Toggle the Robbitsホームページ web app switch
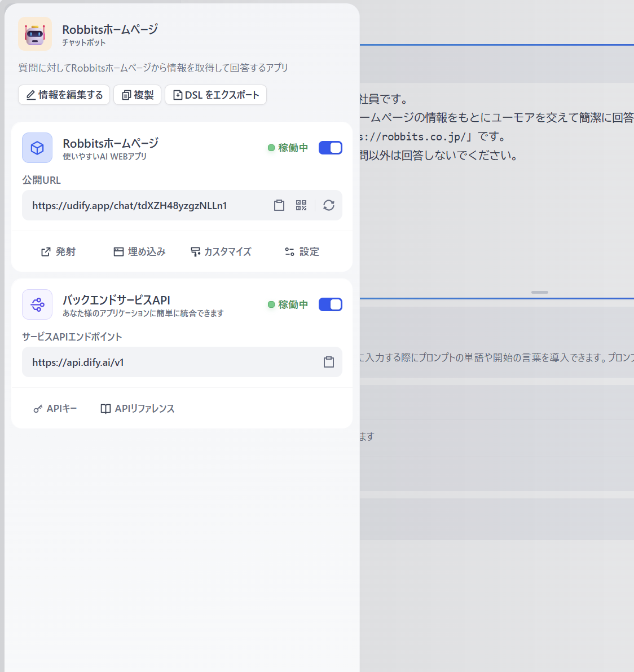 [331, 148]
